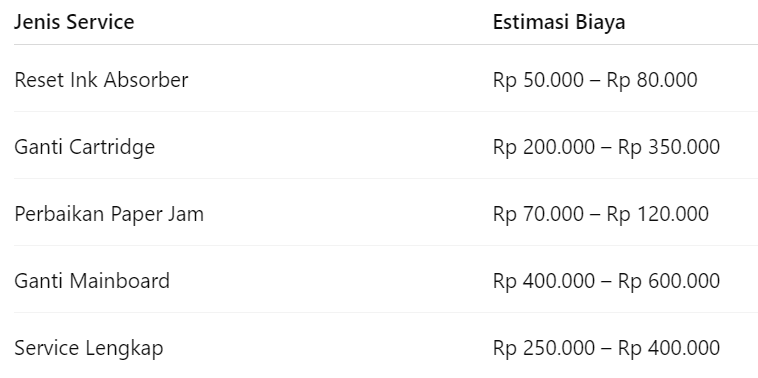Image resolution: width=758 pixels, height=378 pixels.
Task: Select the Ganti Mainboard service name
Action: (x=92, y=281)
